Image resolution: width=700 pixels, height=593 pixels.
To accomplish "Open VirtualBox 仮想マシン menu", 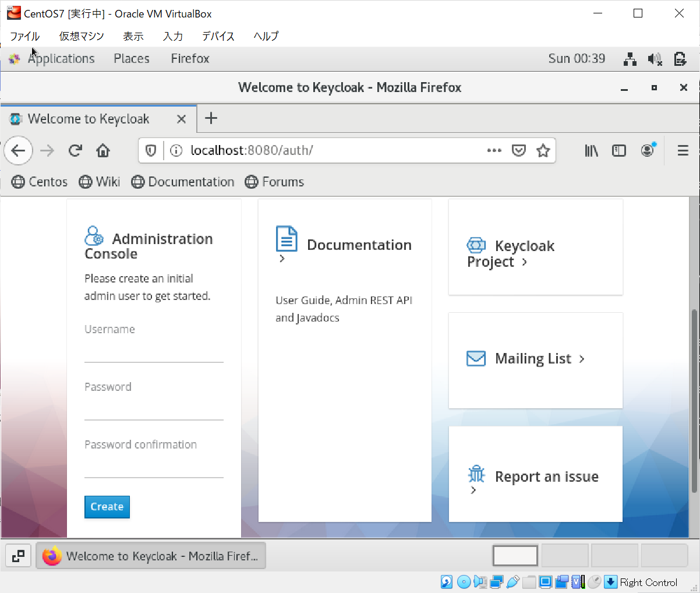I will click(x=82, y=36).
